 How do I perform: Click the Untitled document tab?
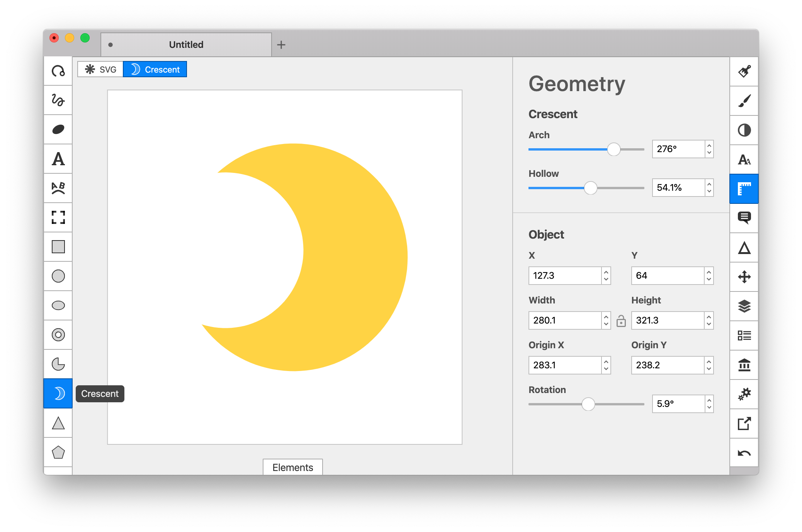point(186,44)
